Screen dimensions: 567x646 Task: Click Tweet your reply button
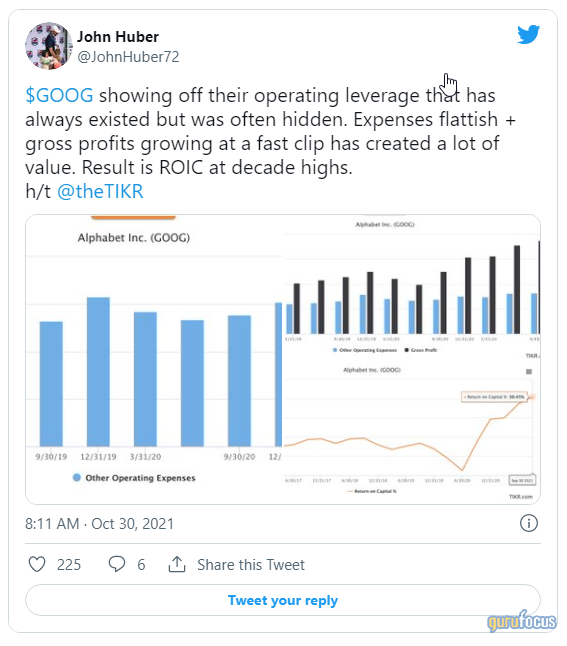tap(283, 600)
